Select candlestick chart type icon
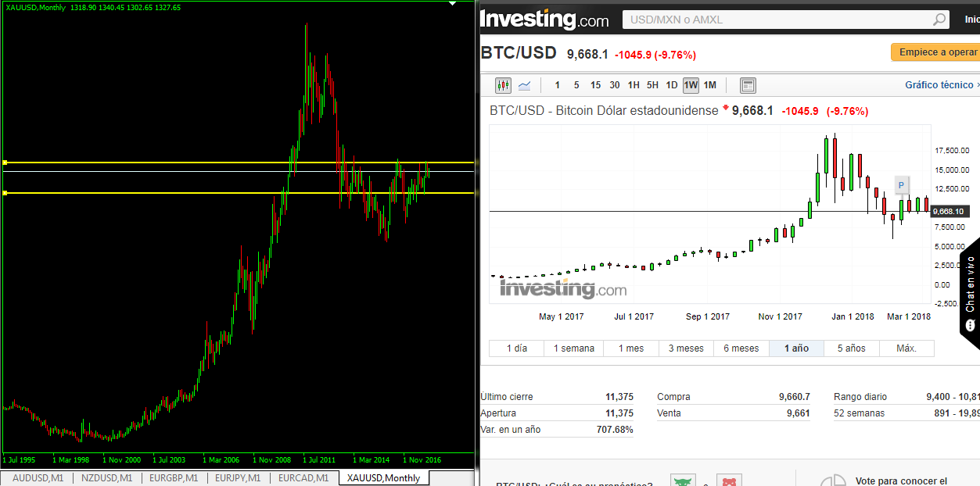Image resolution: width=980 pixels, height=486 pixels. click(504, 85)
